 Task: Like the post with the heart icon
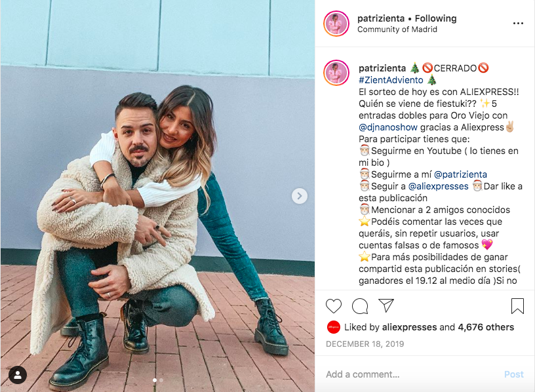333,305
